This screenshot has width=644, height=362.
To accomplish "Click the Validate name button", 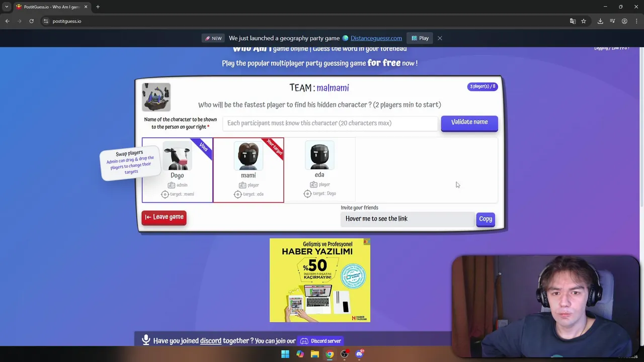I will (x=469, y=123).
